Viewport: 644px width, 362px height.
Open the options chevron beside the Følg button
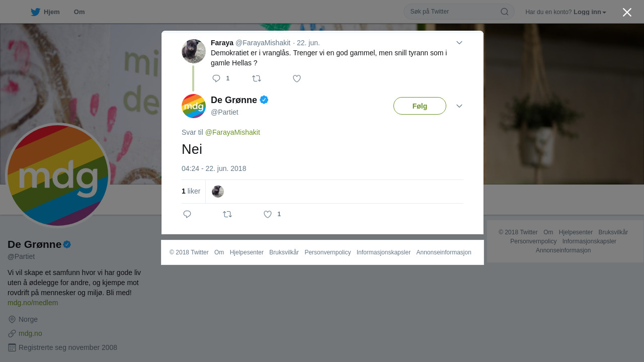459,106
